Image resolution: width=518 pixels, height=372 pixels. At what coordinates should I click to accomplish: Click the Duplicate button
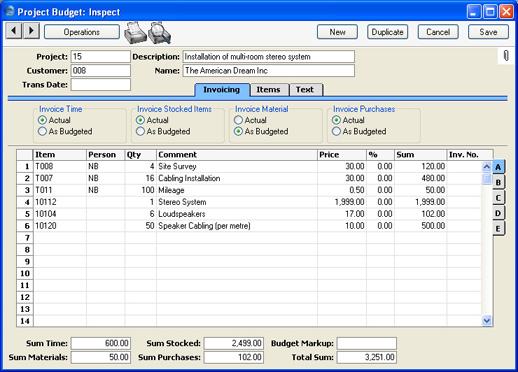coord(387,32)
